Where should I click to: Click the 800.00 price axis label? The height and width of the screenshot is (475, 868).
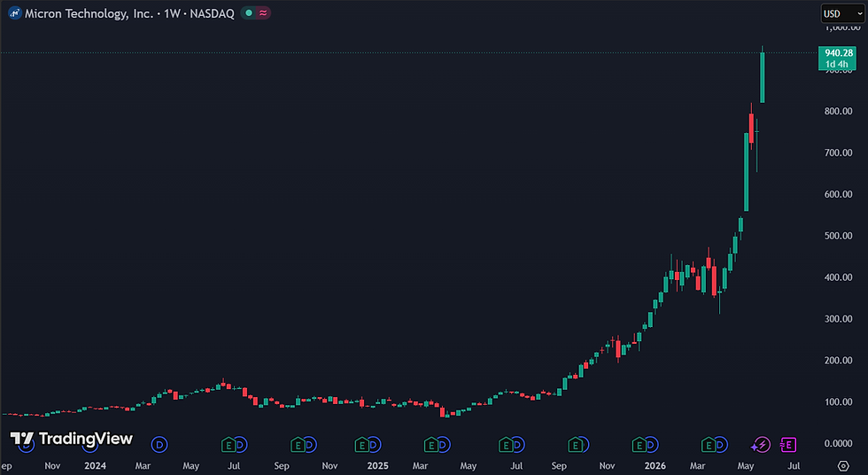(838, 111)
